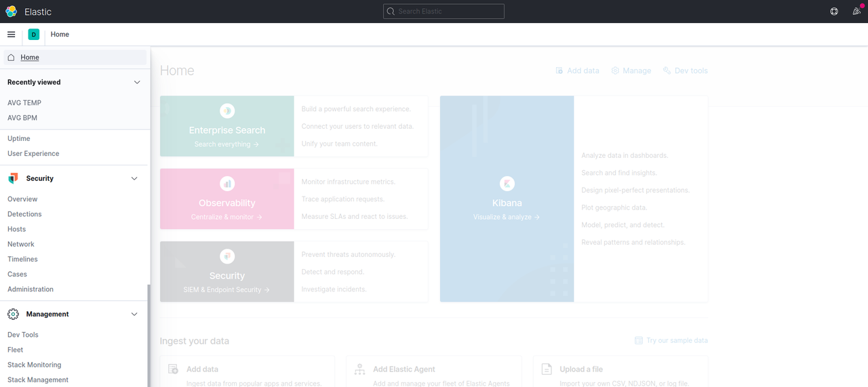Open Timelines in sidebar

[22, 259]
